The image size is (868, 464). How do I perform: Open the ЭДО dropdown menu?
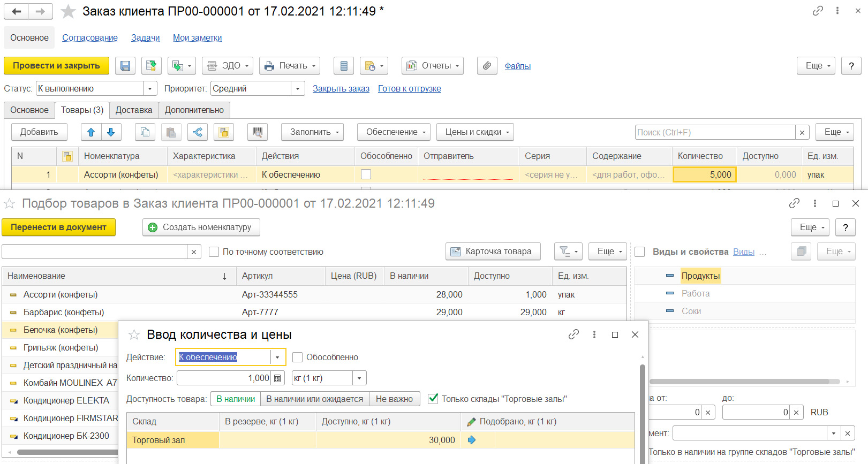[228, 66]
